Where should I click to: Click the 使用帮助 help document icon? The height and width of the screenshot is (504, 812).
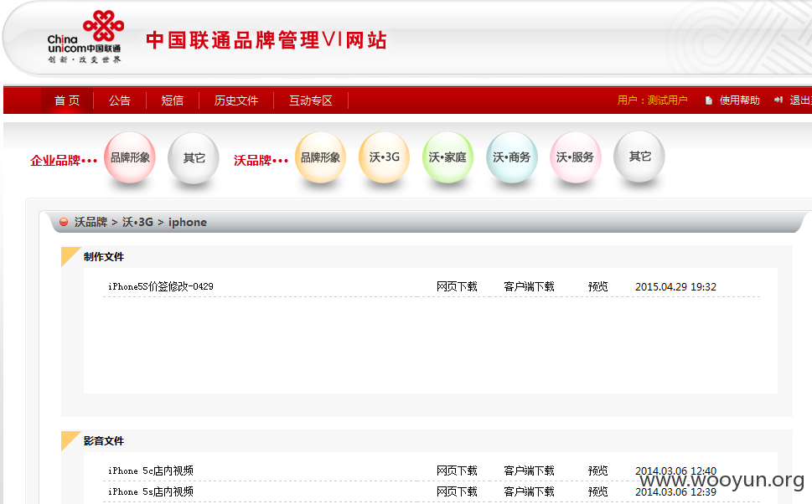[709, 100]
